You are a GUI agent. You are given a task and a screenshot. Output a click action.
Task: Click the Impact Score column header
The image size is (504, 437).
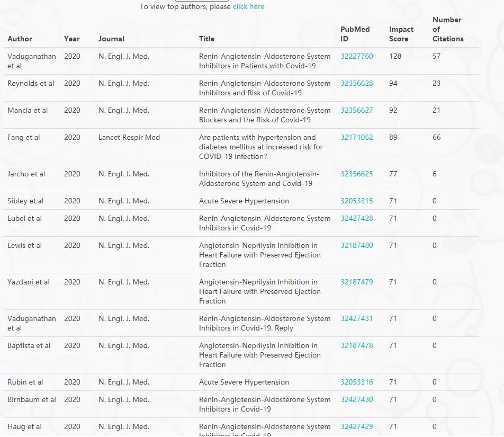401,34
